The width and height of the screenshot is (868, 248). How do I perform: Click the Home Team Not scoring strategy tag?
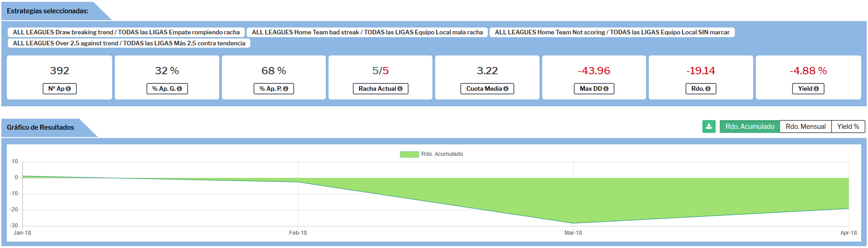point(612,32)
